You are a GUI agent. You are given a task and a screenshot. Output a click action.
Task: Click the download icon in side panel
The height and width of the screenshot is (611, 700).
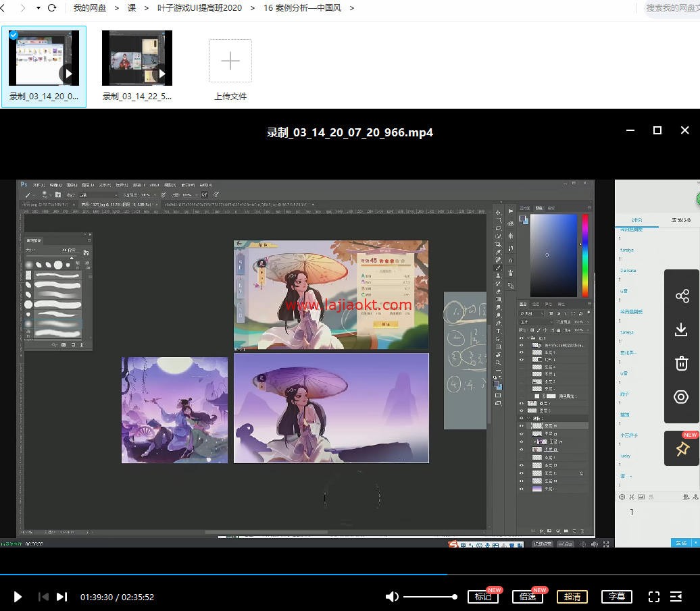pos(681,329)
